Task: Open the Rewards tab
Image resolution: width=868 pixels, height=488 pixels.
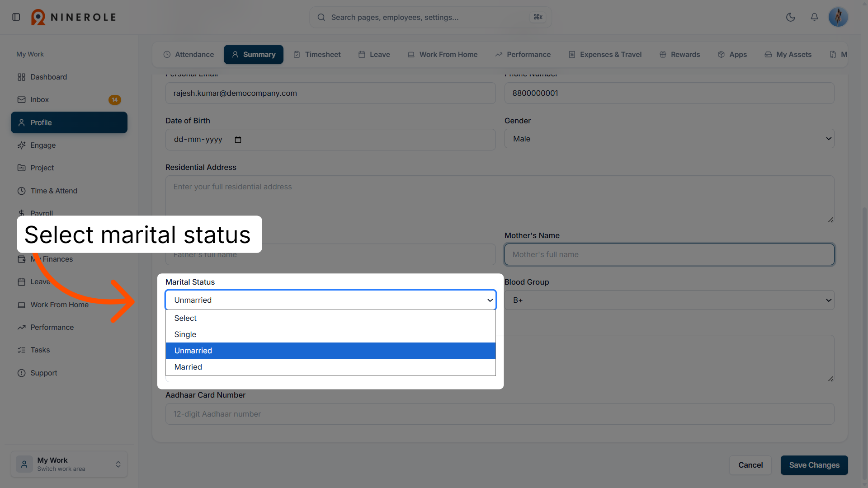Action: click(x=679, y=54)
